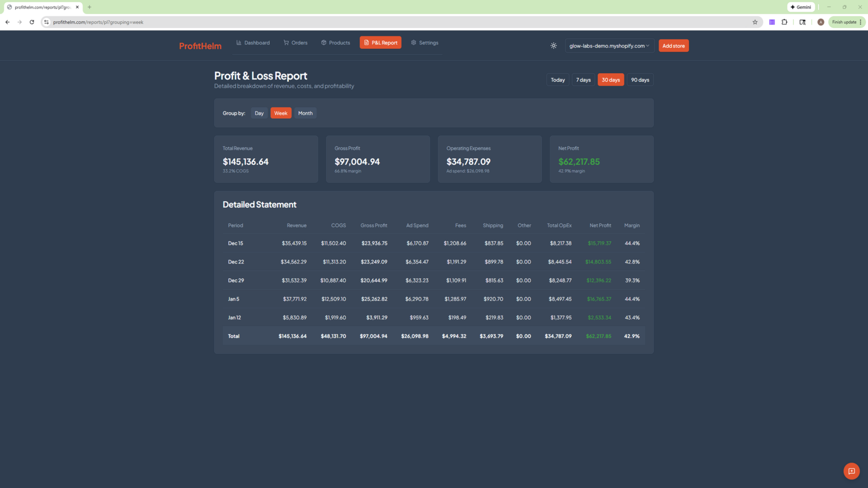
Task: View site information icon in address bar
Action: tap(47, 22)
